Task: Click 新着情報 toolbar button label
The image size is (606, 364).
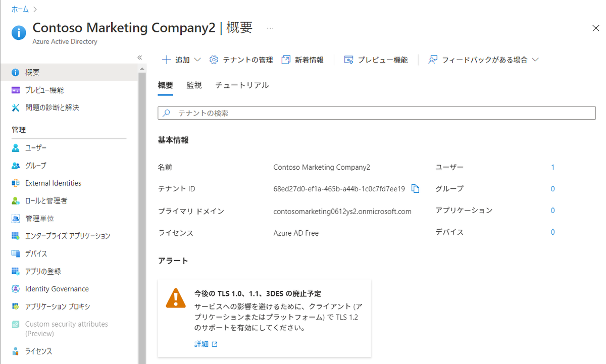Action: pyautogui.click(x=310, y=60)
